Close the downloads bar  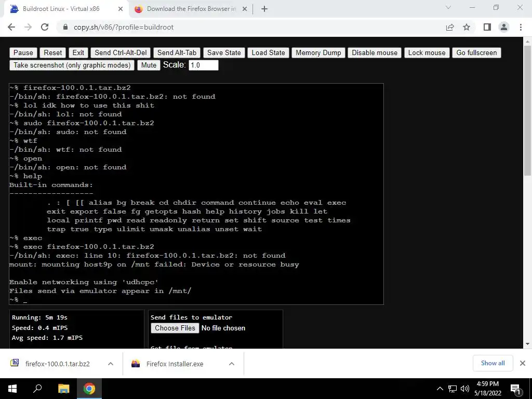click(523, 363)
